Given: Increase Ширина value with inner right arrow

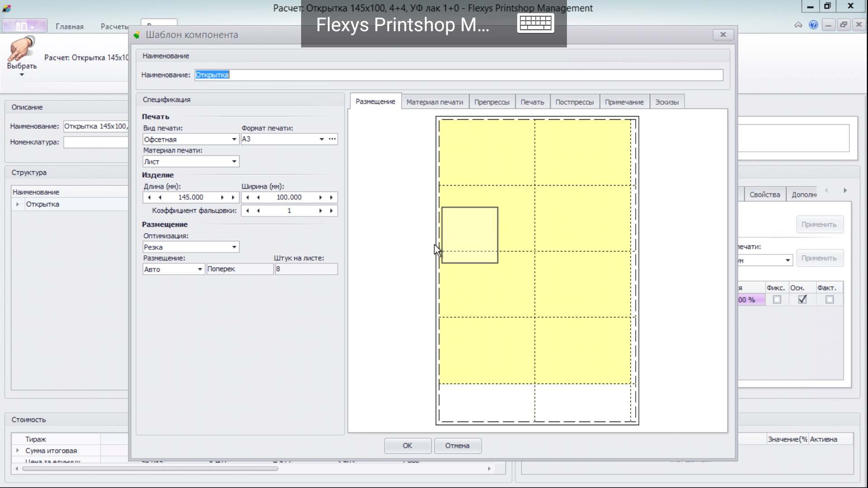Looking at the screenshot, I should [321, 197].
